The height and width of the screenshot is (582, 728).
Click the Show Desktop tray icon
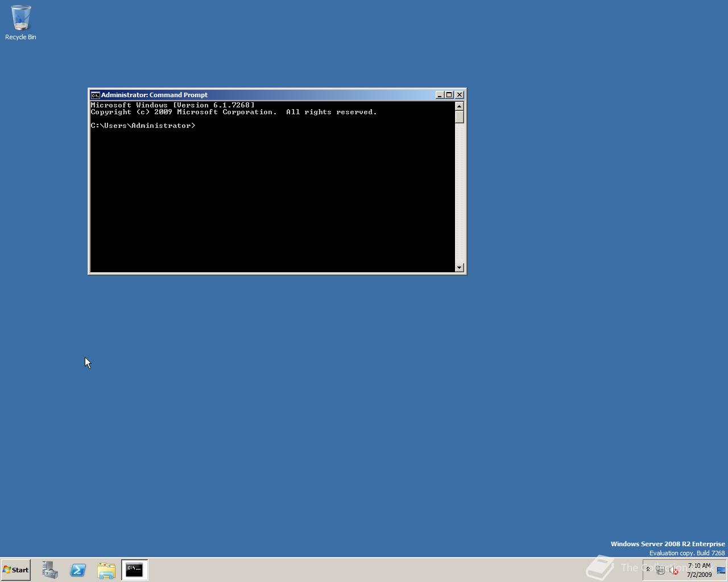[721, 570]
